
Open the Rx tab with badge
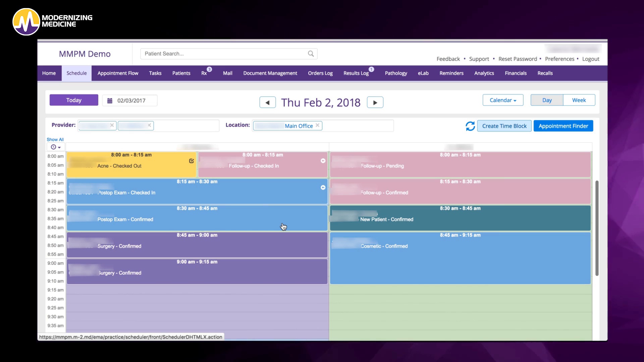point(204,73)
